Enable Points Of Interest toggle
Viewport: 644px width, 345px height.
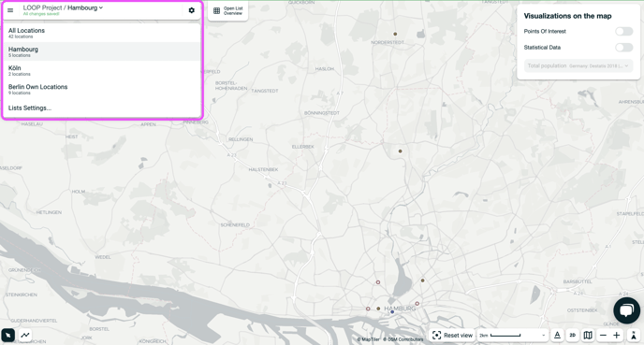point(623,31)
